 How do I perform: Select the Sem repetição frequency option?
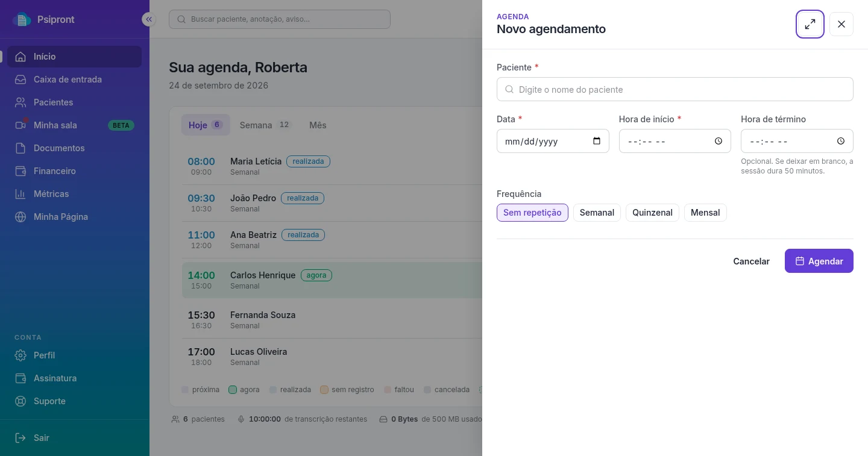tap(532, 213)
